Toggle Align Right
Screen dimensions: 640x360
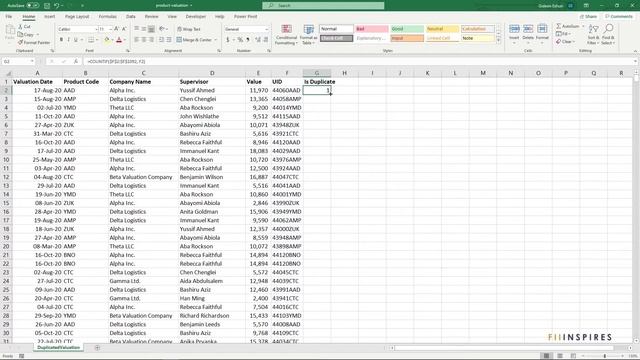[151, 40]
